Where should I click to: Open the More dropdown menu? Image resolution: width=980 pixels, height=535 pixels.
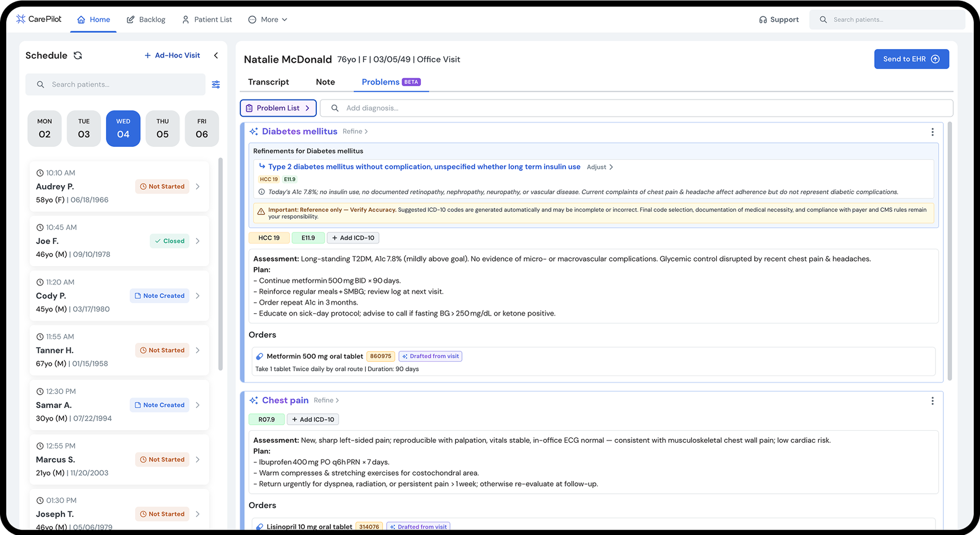click(x=268, y=20)
